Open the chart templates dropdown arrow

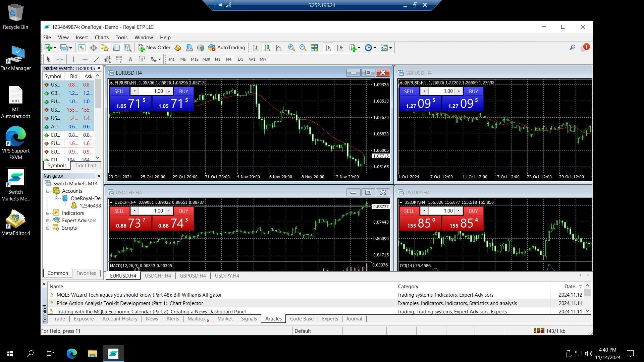point(390,48)
